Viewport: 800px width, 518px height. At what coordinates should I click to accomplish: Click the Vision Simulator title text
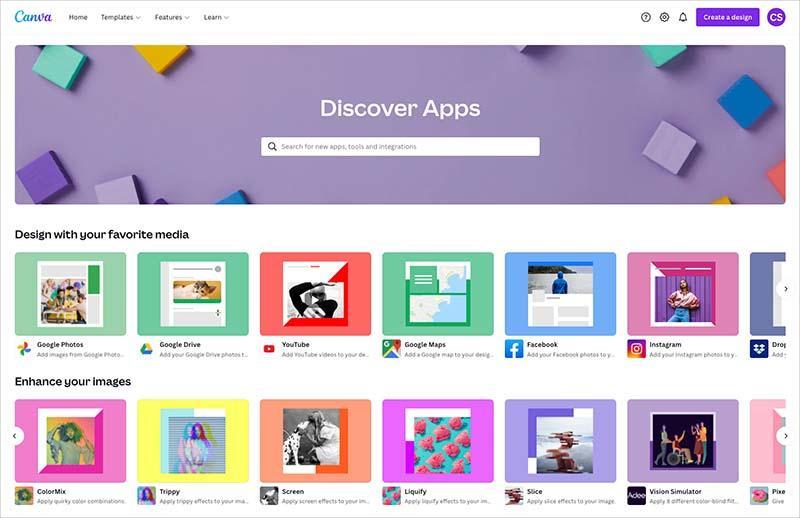coord(675,491)
